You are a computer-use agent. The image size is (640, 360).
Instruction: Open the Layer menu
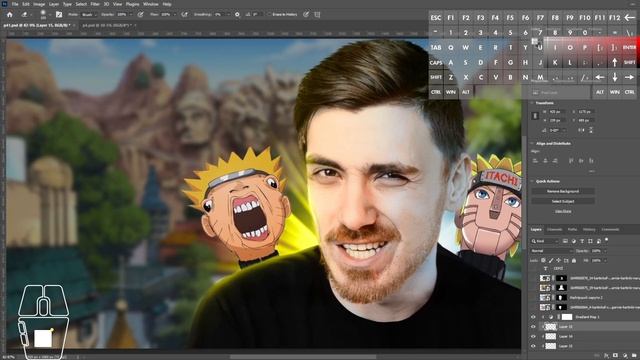[54, 4]
